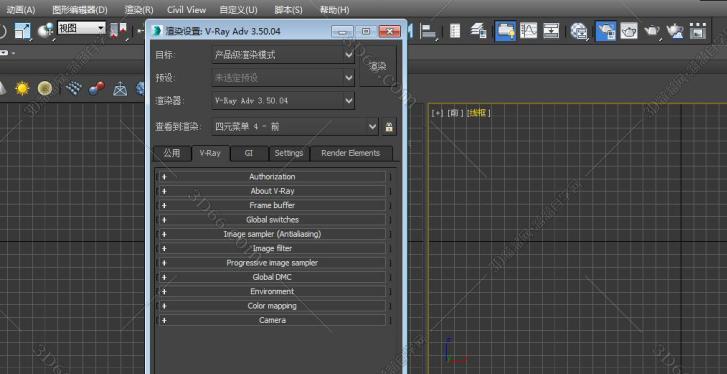Click the Render Setup teapot icon
The height and width of the screenshot is (374, 727).
(606, 31)
